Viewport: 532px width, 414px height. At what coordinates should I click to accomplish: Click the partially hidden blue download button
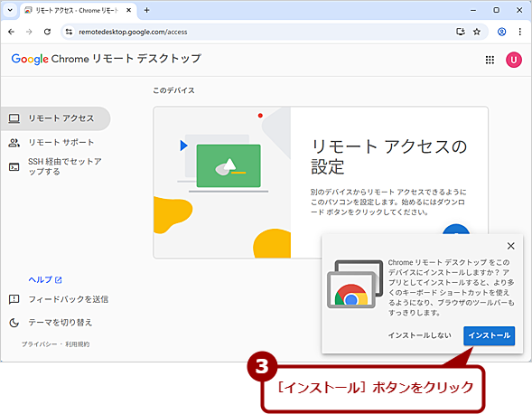456,229
